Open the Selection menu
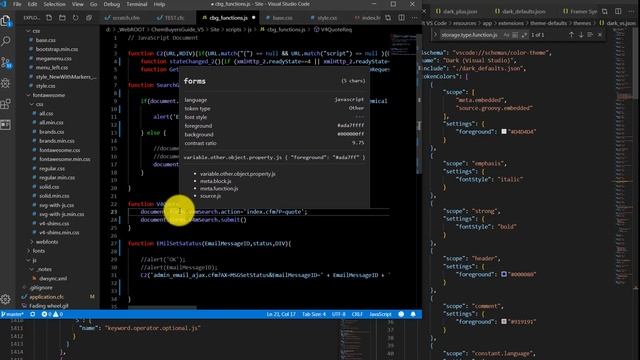The height and width of the screenshot is (360, 640). [x=54, y=4]
